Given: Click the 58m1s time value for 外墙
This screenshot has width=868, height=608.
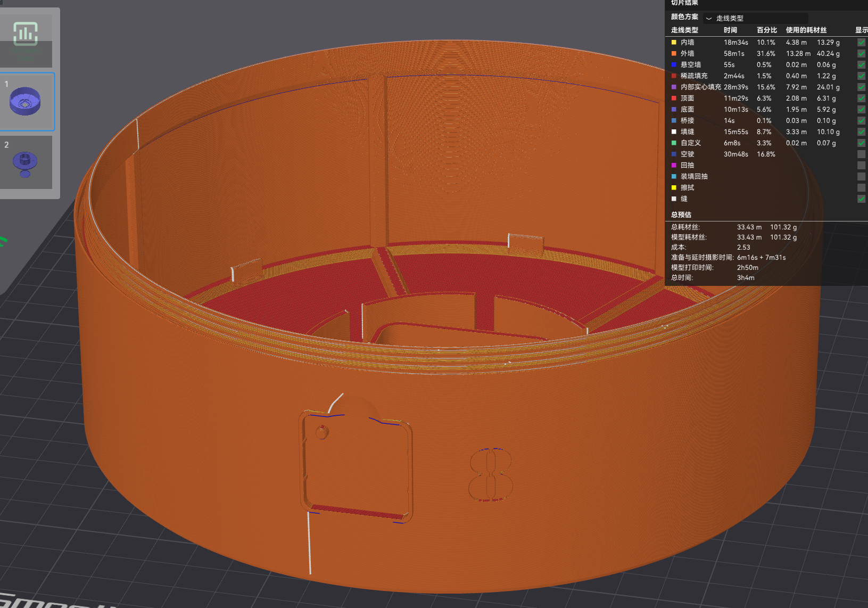Looking at the screenshot, I should tap(734, 53).
